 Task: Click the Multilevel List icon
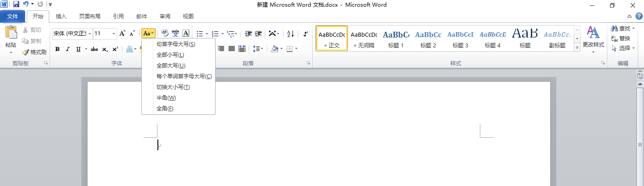(230, 34)
